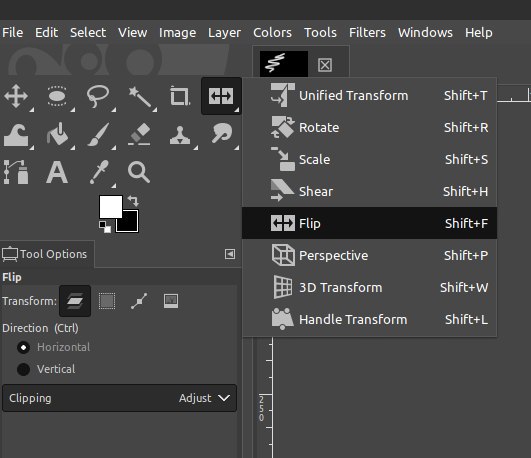
Task: Select the Warp Transform tool
Action: coord(16,135)
